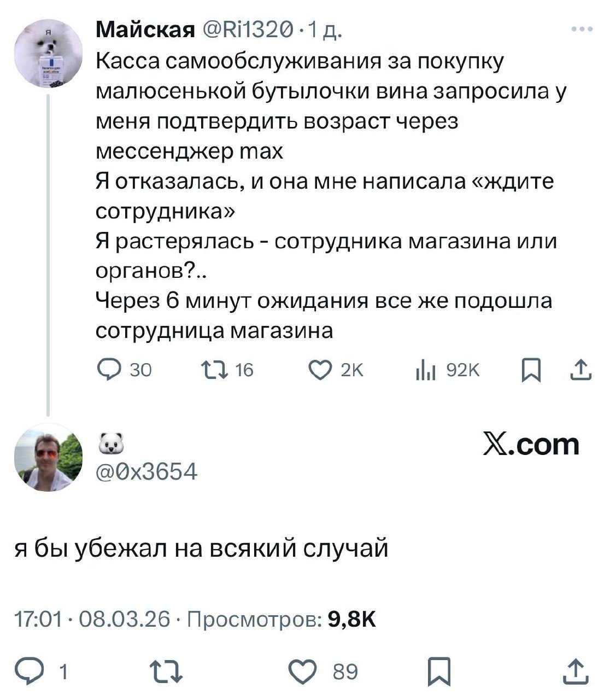Click the @0x3654 username handle
This screenshot has height=700, width=610.
tap(146, 470)
